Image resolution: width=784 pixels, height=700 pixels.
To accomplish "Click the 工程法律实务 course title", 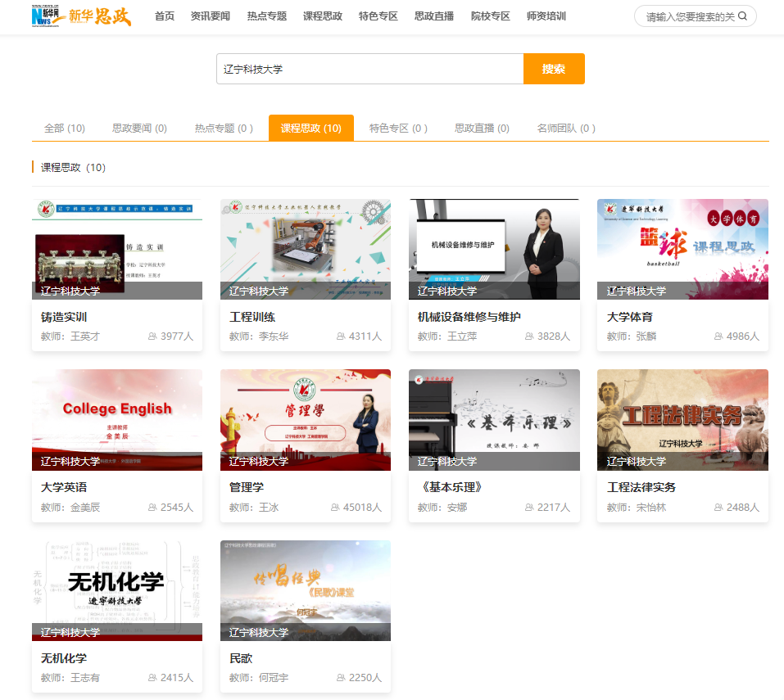I will coord(641,487).
